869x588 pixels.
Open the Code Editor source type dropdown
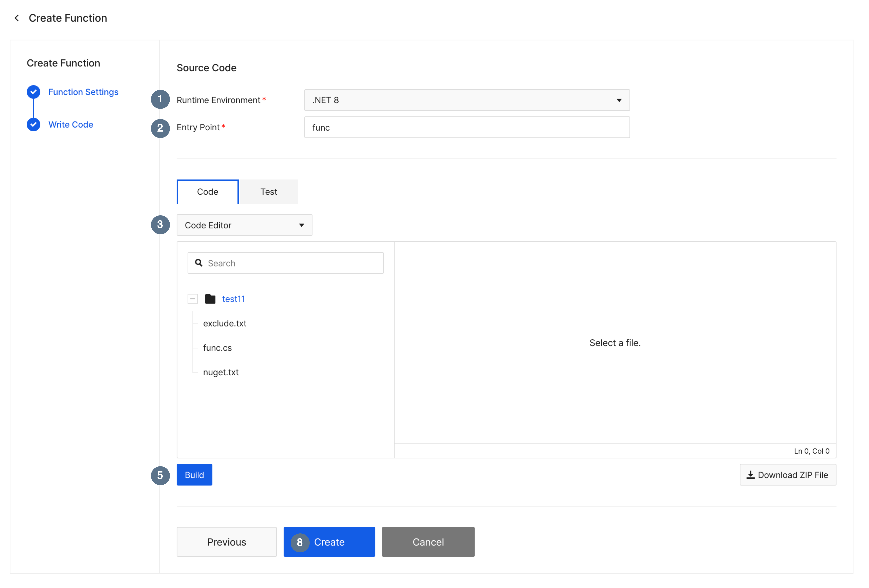pyautogui.click(x=244, y=225)
